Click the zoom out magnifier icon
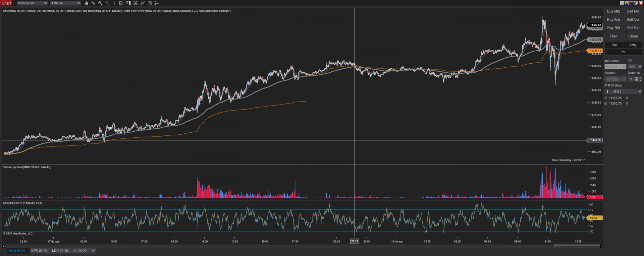This screenshot has width=644, height=256. pos(107,3)
